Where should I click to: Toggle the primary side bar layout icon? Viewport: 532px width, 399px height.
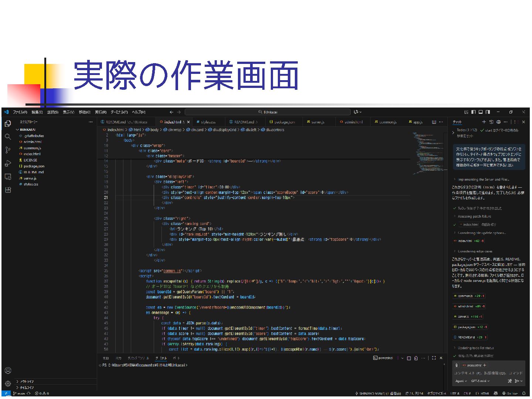click(474, 112)
